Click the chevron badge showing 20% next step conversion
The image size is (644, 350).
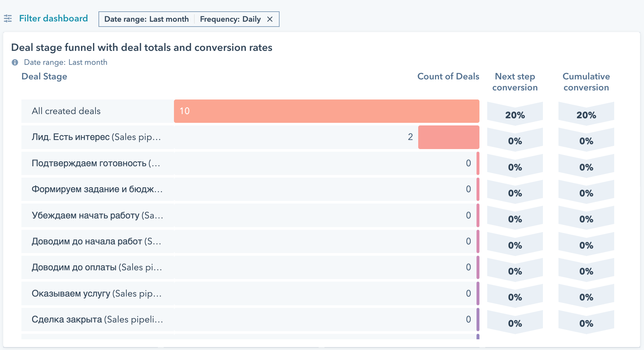pos(515,114)
